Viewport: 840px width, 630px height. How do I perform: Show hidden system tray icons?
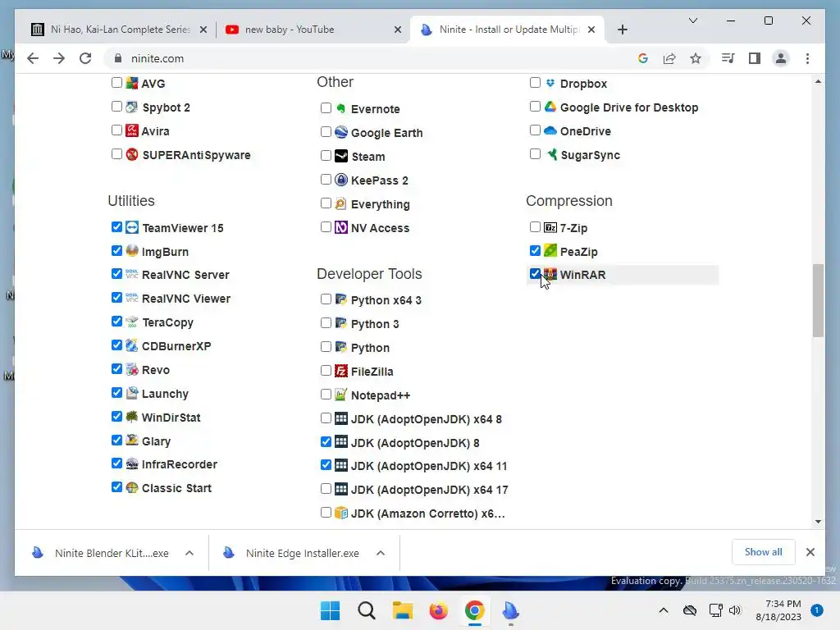663,610
